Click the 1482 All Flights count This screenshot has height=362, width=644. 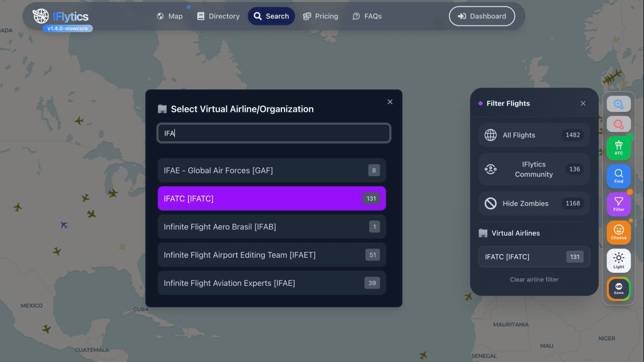tap(573, 135)
